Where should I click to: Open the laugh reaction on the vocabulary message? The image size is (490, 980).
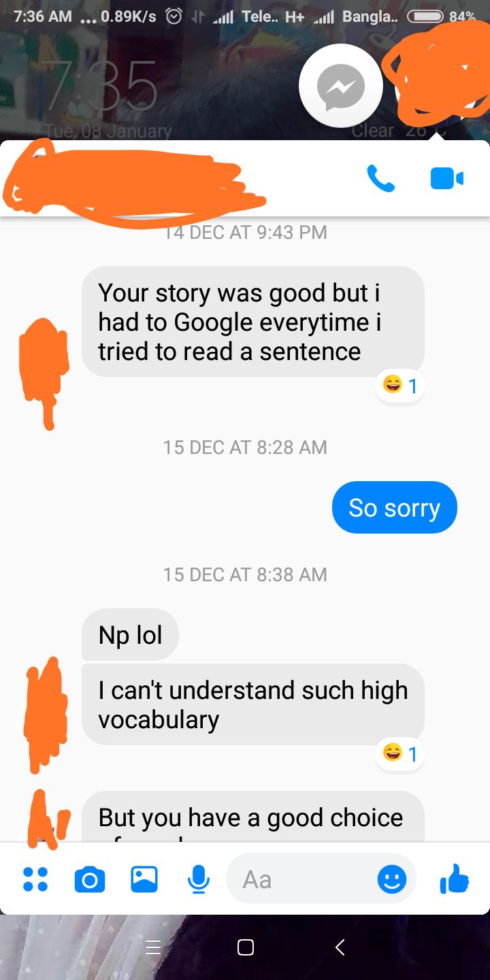click(x=399, y=753)
